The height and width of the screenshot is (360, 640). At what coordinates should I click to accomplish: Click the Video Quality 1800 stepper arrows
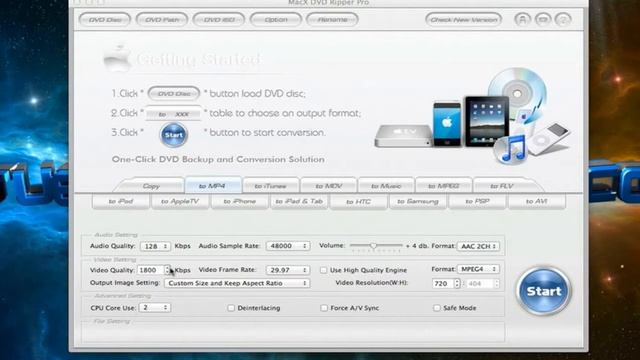pyautogui.click(x=167, y=270)
